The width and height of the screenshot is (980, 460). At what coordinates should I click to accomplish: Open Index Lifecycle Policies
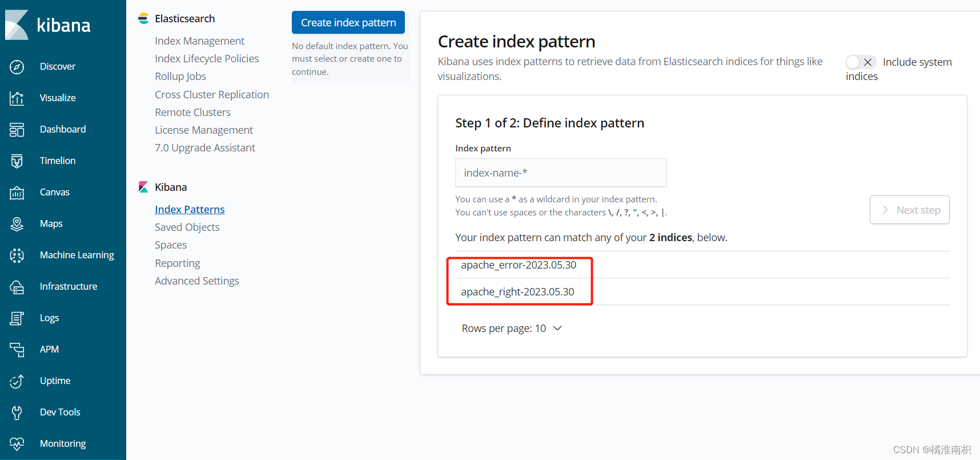[207, 59]
